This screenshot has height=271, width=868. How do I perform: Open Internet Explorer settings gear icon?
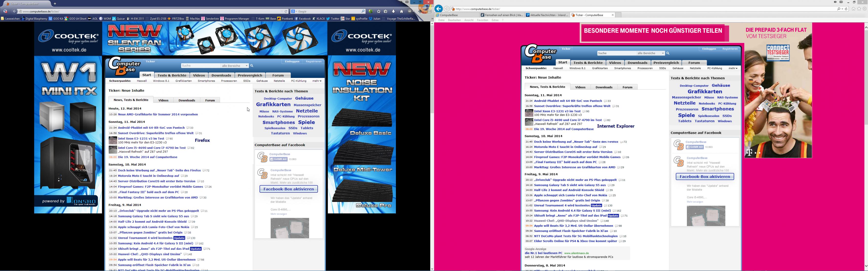tap(864, 9)
